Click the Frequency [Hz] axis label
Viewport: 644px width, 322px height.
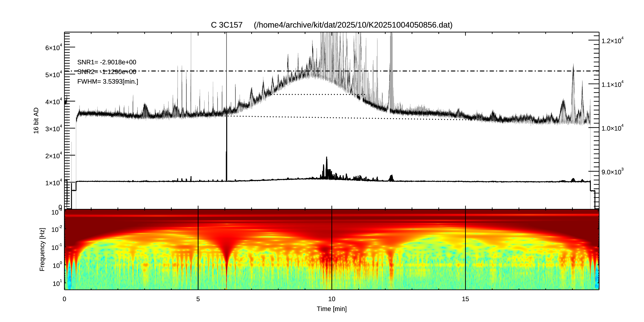point(42,249)
